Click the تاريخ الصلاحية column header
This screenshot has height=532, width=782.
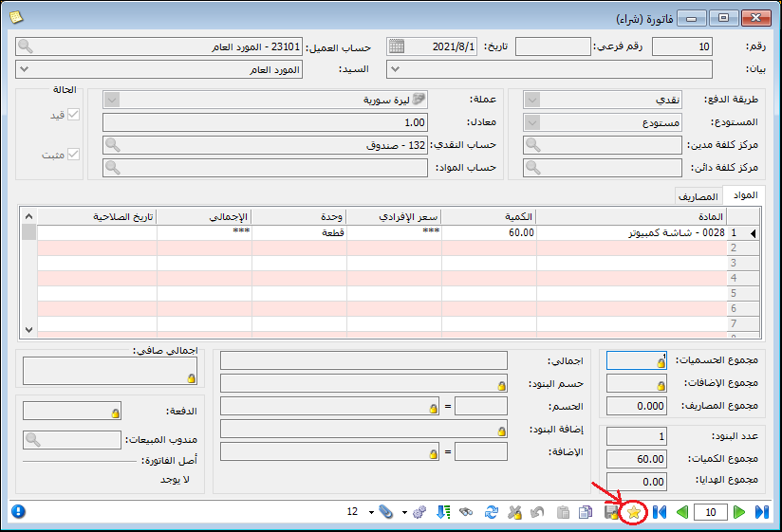click(97, 216)
